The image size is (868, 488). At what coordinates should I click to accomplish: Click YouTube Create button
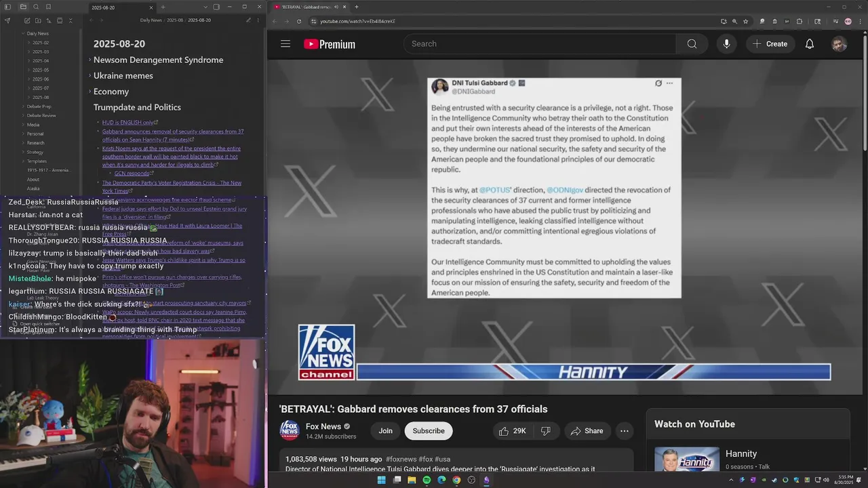click(770, 44)
